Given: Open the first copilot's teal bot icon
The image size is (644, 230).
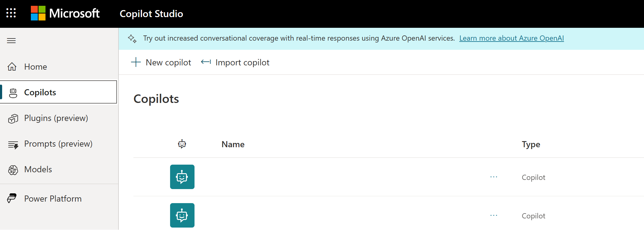Looking at the screenshot, I should [182, 177].
